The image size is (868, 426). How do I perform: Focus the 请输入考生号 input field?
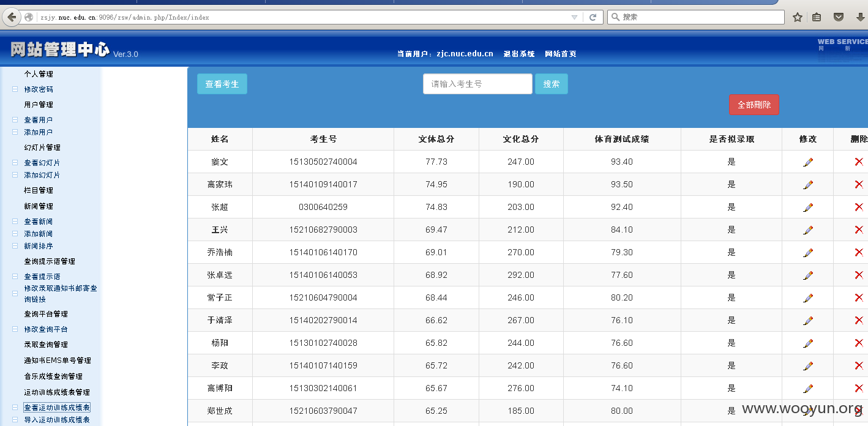[477, 84]
